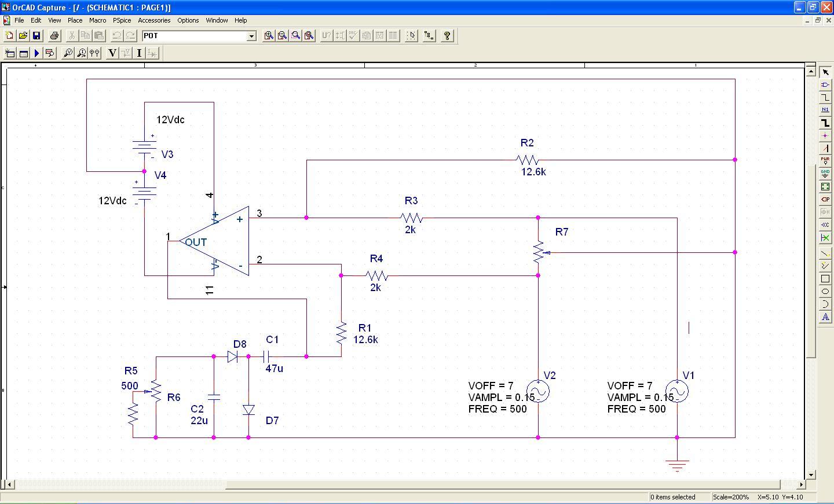Select resistor R2 12.6k symbol
Image resolution: width=834 pixels, height=504 pixels.
coord(527,160)
